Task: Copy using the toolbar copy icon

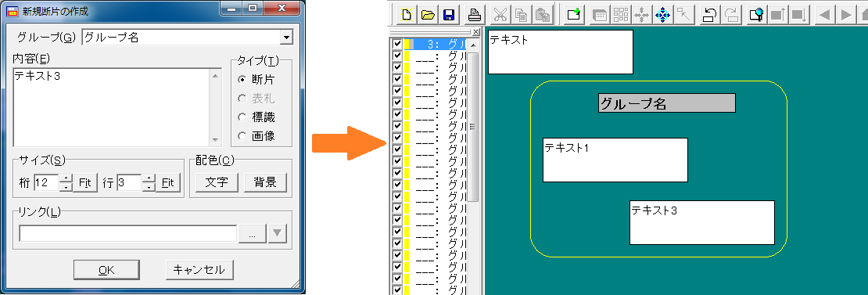Action: pos(522,14)
